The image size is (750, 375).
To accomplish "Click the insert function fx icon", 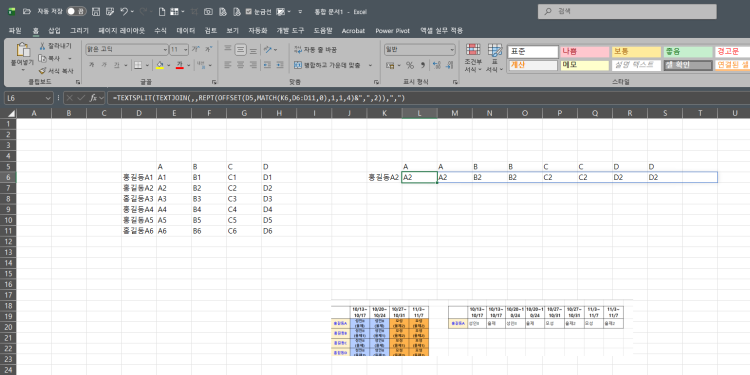I will click(x=94, y=98).
